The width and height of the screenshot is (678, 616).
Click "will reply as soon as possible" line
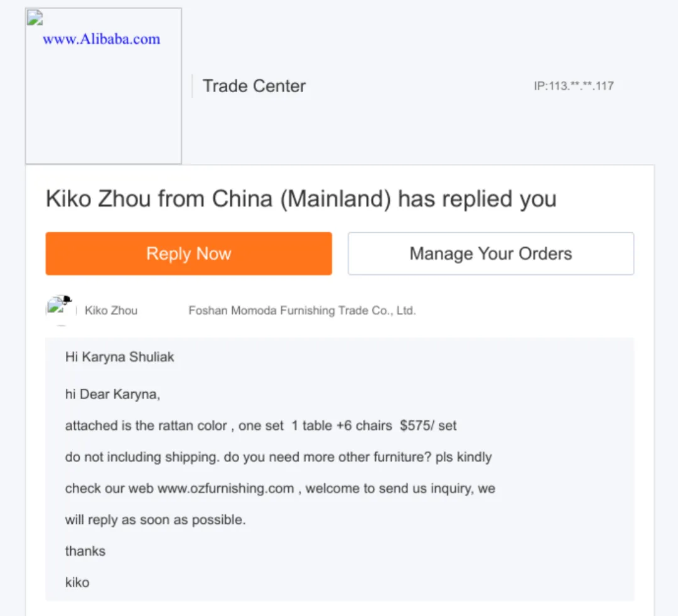click(x=155, y=520)
